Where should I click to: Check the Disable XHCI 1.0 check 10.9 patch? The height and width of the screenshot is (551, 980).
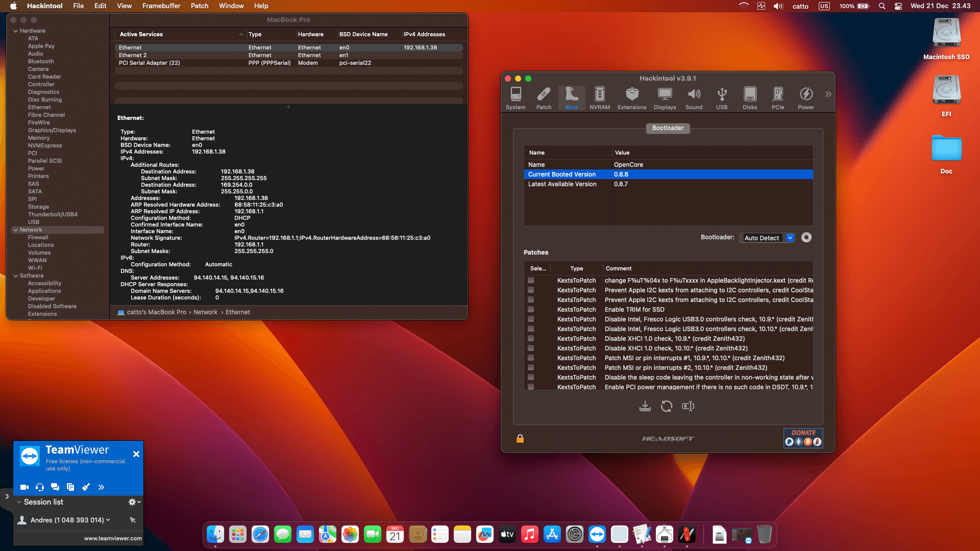click(x=531, y=338)
